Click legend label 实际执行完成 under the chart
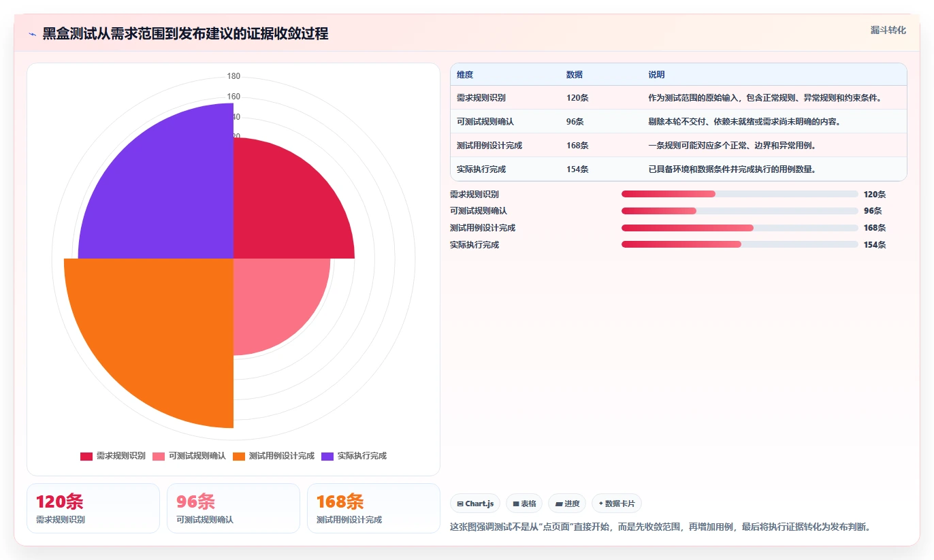The height and width of the screenshot is (560, 934). coord(361,456)
